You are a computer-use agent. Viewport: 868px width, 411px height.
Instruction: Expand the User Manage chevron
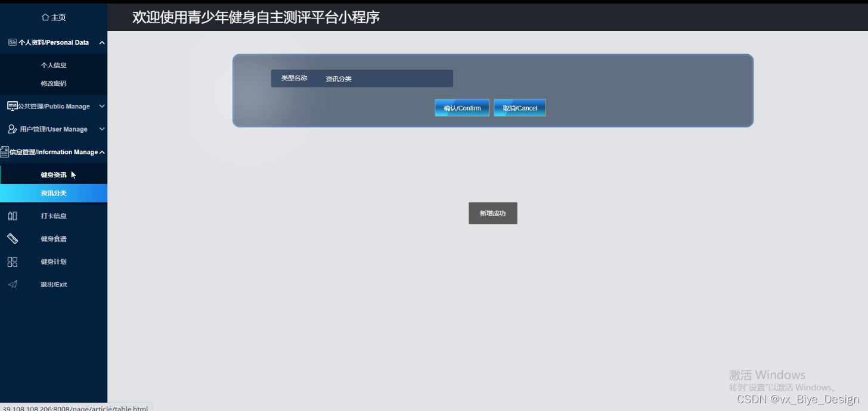pyautogui.click(x=102, y=129)
